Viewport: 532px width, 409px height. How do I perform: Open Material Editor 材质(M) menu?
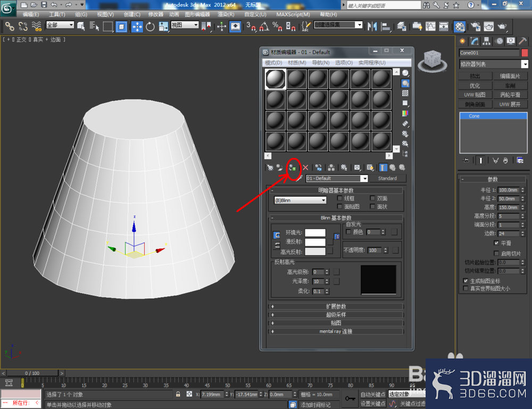click(x=297, y=63)
